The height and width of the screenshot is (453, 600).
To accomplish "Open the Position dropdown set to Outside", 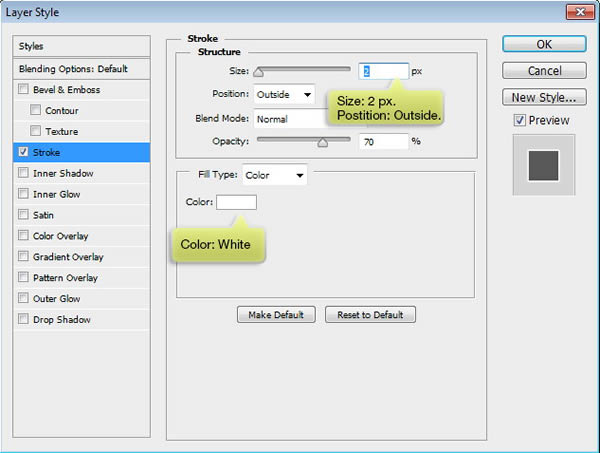I will click(x=284, y=95).
